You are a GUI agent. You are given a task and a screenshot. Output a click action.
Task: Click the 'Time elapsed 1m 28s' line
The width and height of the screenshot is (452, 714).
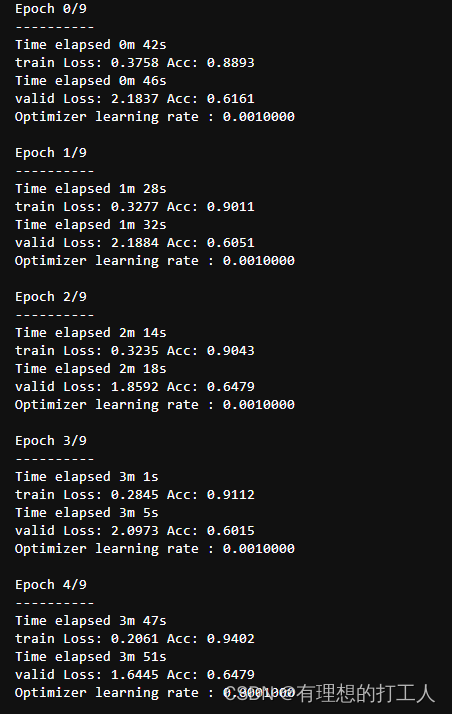pyautogui.click(x=91, y=189)
